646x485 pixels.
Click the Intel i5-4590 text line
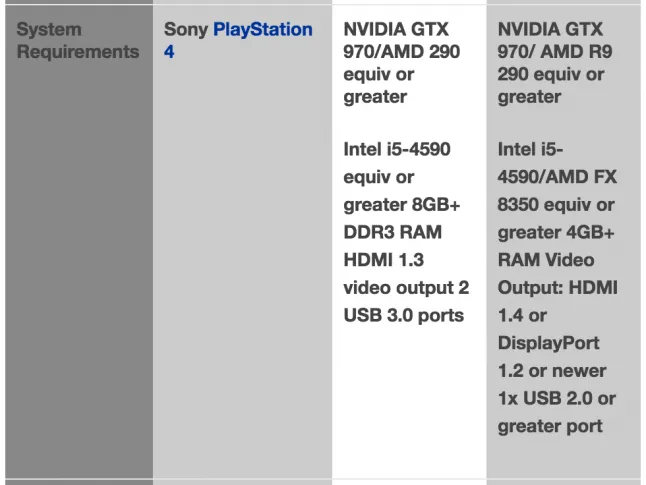tap(397, 149)
